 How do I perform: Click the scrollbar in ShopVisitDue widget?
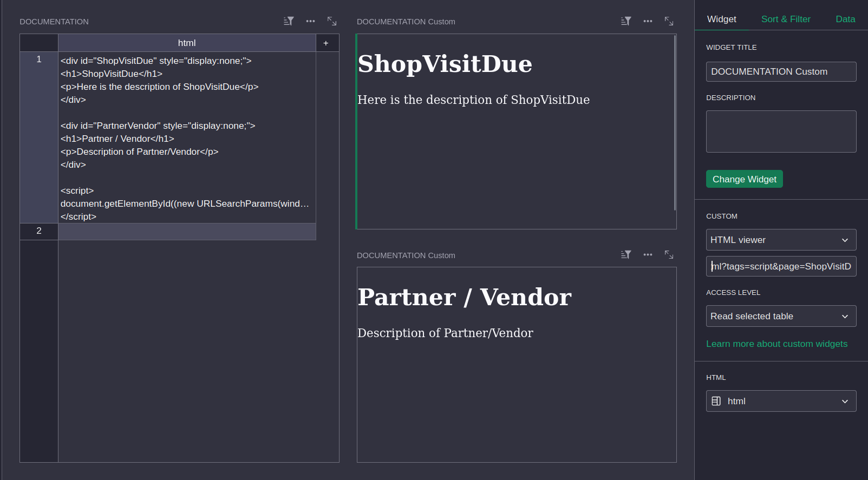click(675, 123)
